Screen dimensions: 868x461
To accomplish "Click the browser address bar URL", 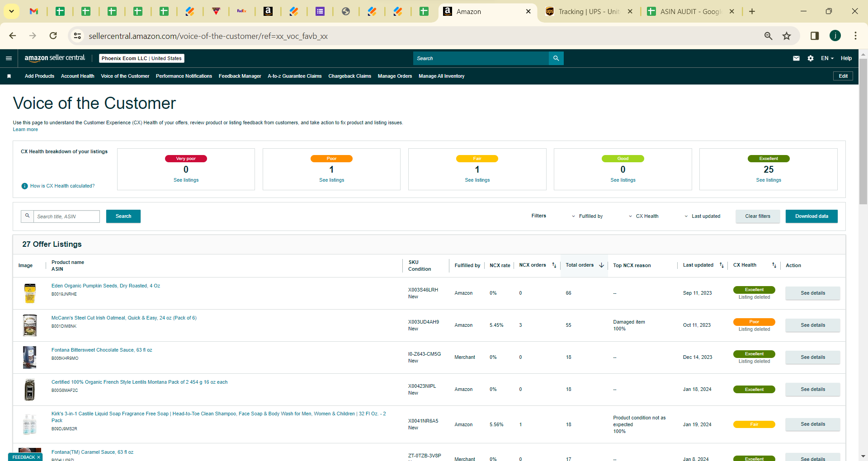I will [x=208, y=36].
